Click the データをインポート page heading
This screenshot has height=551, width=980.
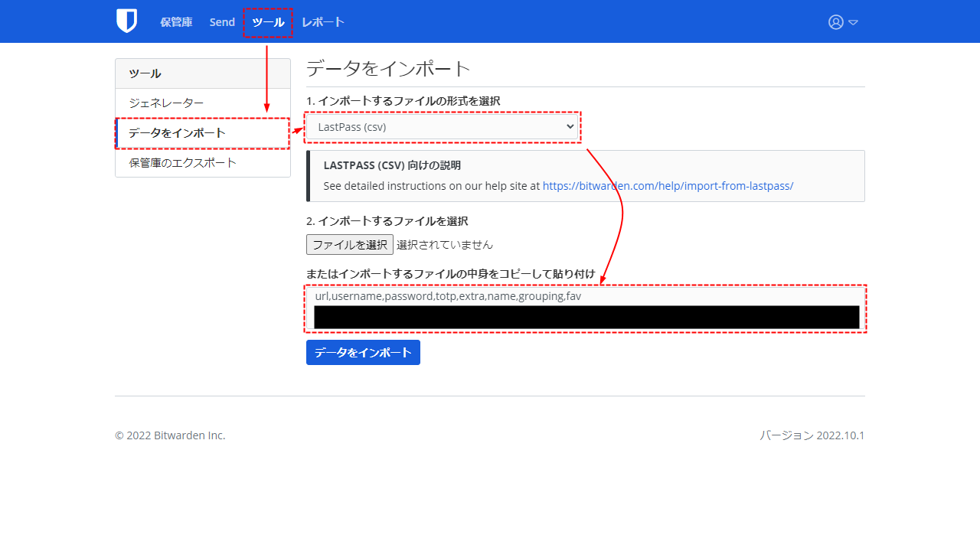(388, 69)
